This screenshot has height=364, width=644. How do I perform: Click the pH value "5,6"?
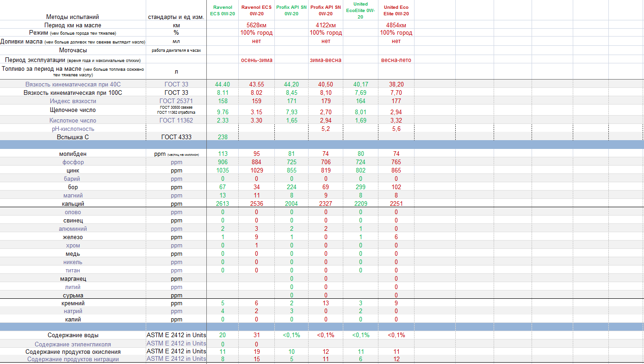(396, 129)
